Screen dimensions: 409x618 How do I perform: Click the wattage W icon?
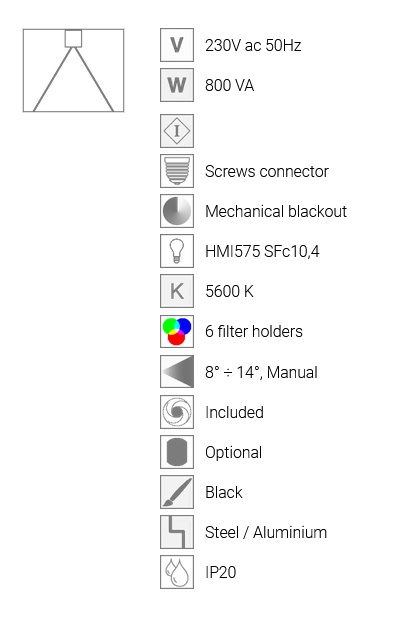pos(177,85)
